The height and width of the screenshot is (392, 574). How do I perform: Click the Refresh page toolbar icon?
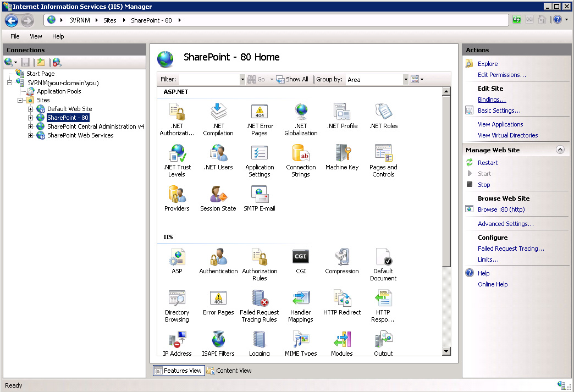pyautogui.click(x=516, y=19)
